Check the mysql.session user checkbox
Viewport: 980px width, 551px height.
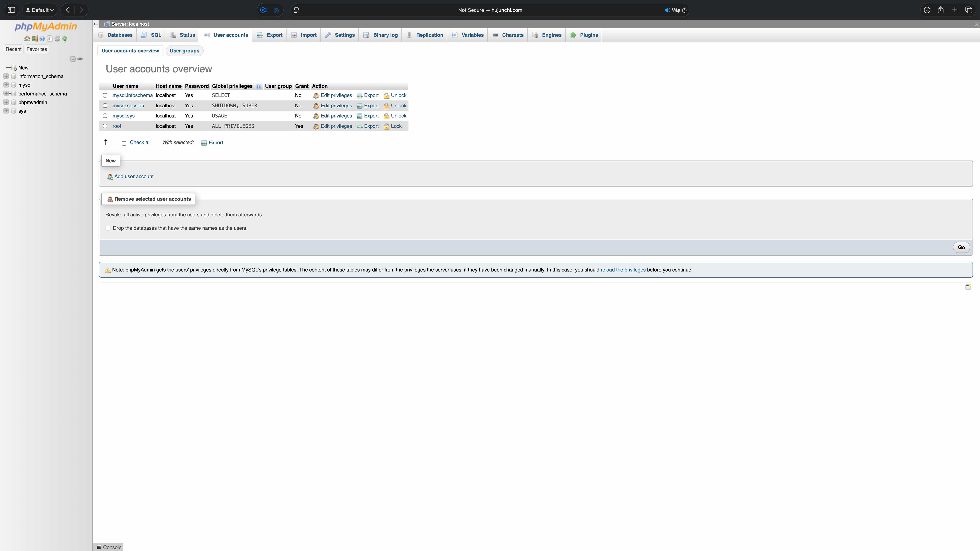click(x=105, y=106)
